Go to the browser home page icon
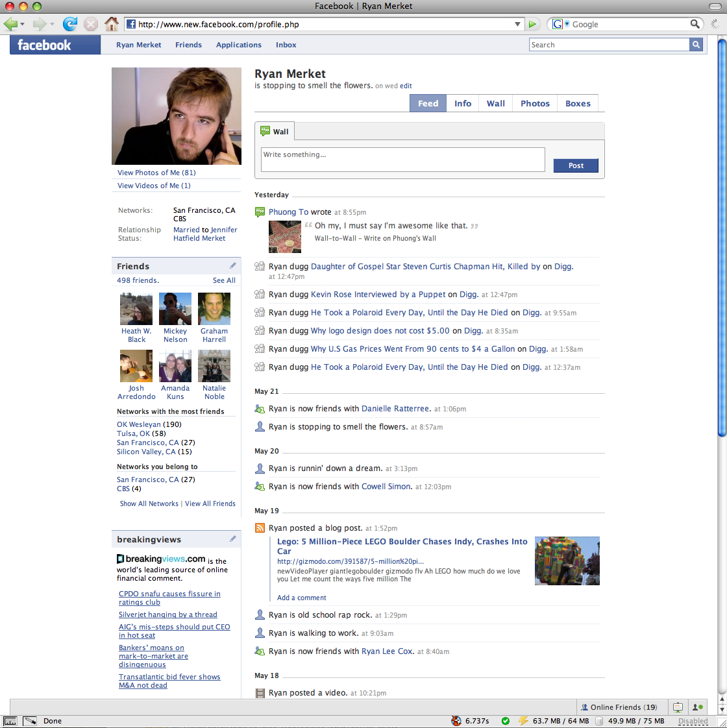The width and height of the screenshot is (727, 728). click(112, 24)
